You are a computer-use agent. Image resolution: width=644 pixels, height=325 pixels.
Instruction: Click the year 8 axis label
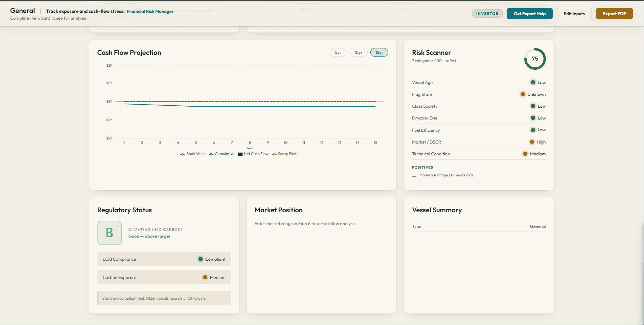[250, 143]
